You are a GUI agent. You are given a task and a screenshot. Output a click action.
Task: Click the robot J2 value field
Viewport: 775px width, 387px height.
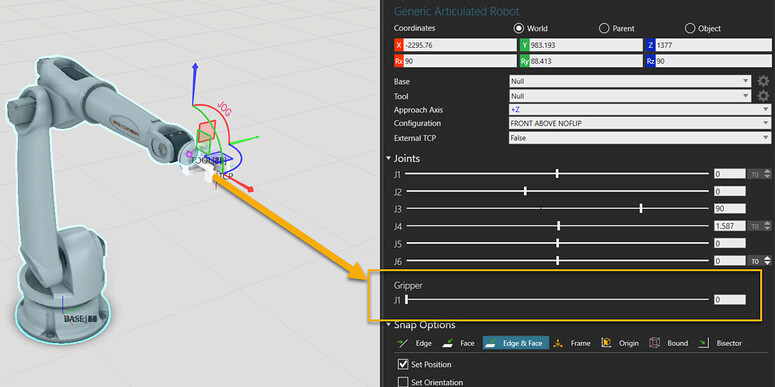tap(730, 191)
